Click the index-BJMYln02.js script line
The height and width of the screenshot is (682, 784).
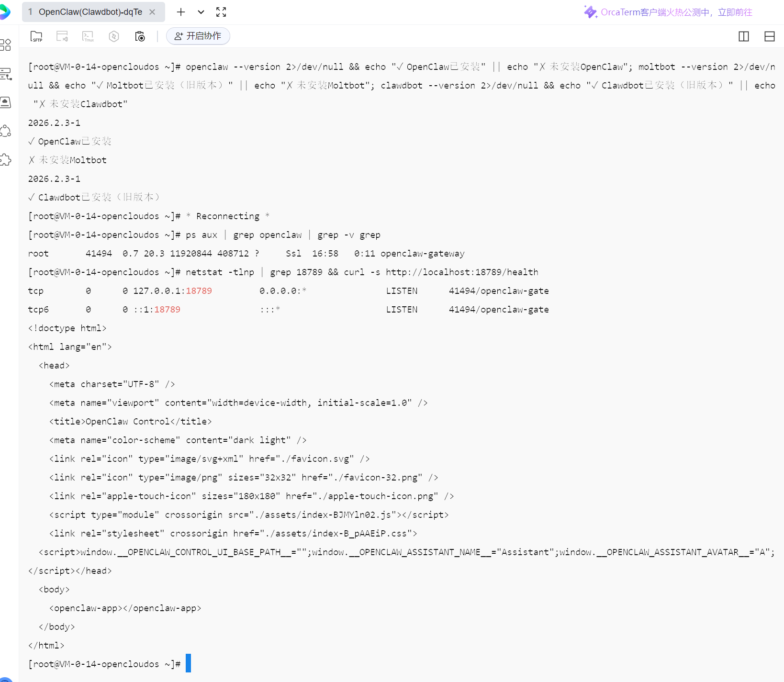[249, 515]
